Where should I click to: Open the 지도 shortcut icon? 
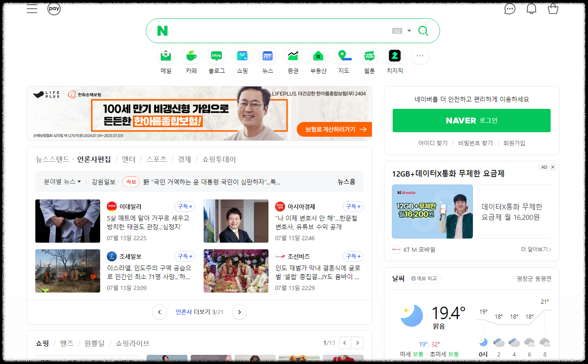pos(344,56)
